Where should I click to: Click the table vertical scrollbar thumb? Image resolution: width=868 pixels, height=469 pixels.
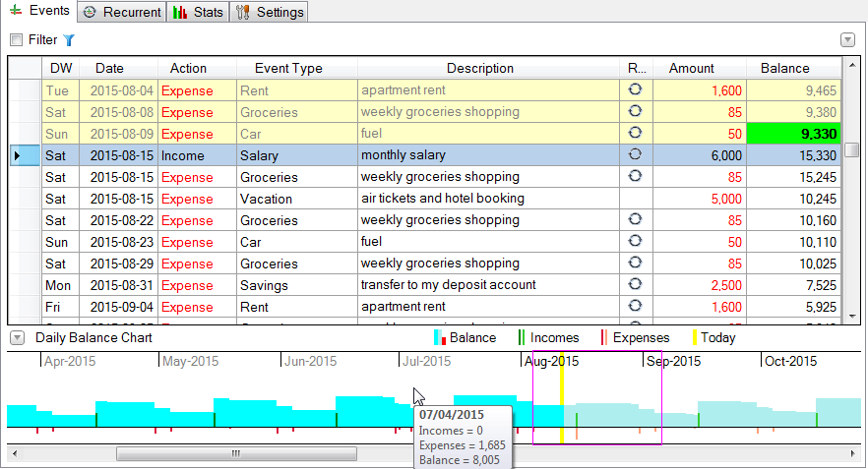point(852,149)
